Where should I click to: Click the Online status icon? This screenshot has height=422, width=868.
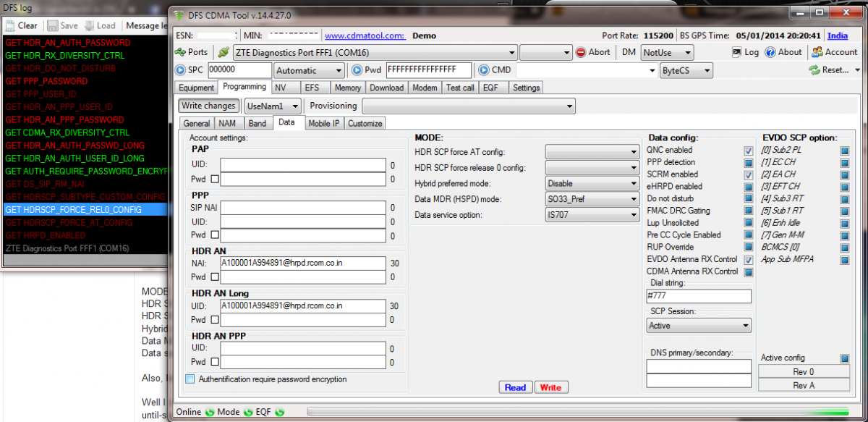pyautogui.click(x=209, y=412)
